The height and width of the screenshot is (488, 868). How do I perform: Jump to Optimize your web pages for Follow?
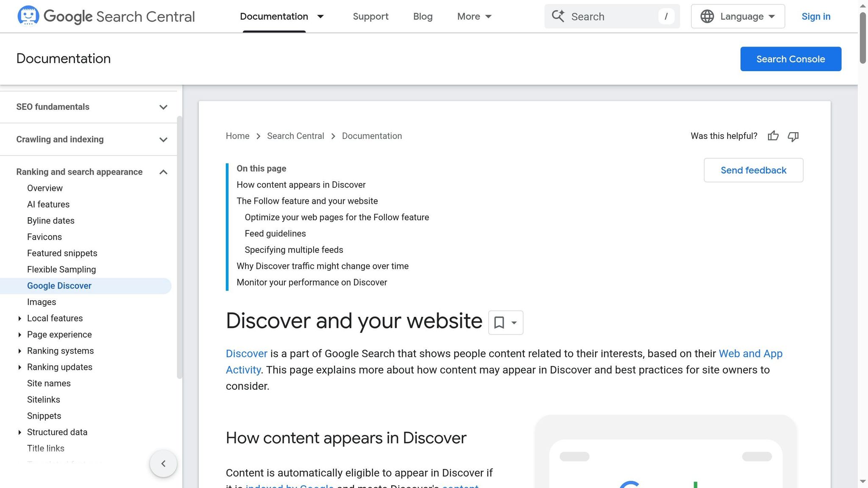click(337, 217)
